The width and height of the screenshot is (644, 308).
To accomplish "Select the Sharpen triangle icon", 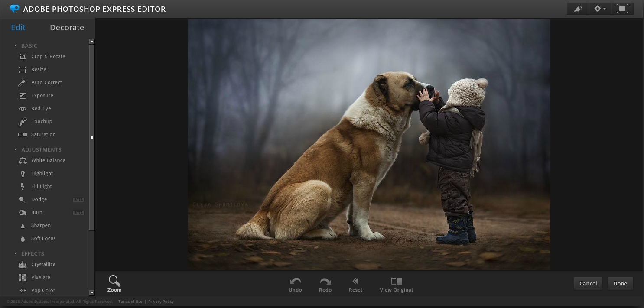I will 23,225.
